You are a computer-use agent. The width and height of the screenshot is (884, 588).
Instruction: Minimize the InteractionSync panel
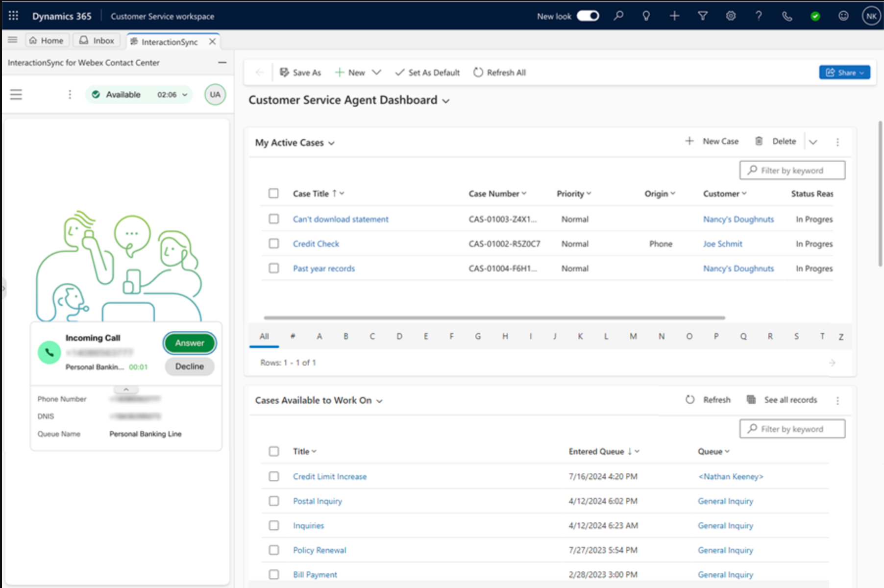pyautogui.click(x=222, y=62)
